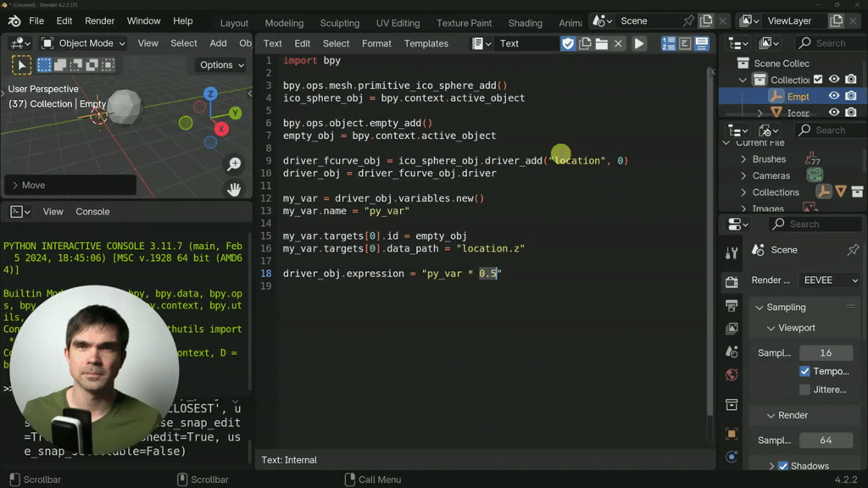868x488 pixels.
Task: Toggle syntax highlighting button
Action: [702, 43]
